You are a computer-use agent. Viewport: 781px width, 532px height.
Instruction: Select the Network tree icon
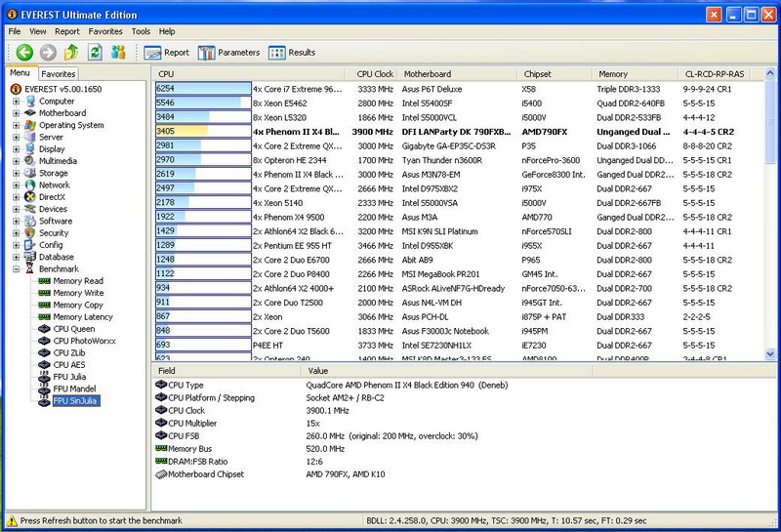pyautogui.click(x=30, y=184)
